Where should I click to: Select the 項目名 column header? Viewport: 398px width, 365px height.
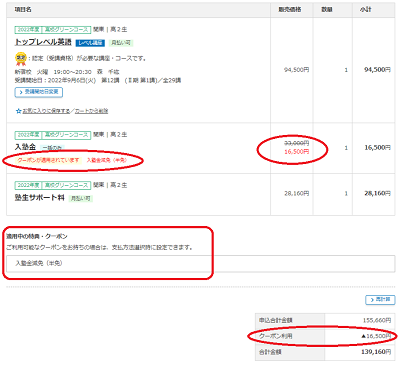(x=23, y=10)
